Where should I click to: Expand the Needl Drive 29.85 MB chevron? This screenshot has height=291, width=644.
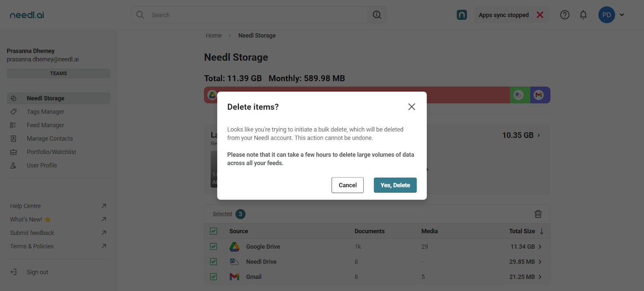click(540, 262)
